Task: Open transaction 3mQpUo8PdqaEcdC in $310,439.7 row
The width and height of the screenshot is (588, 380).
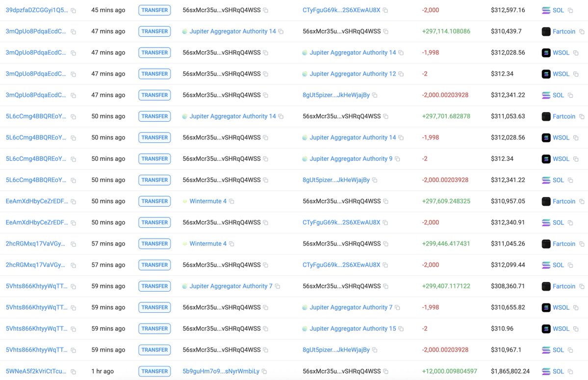Action: click(x=36, y=31)
